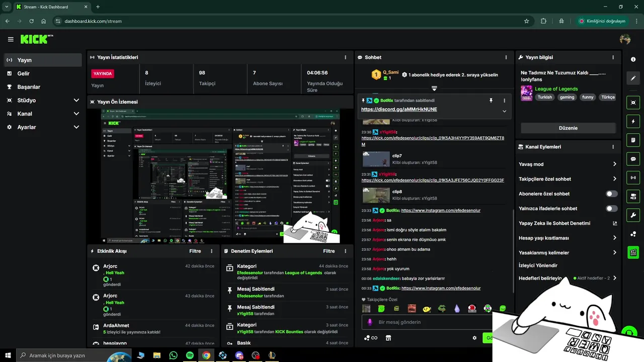
Task: Open Spotify from the taskbar
Action: 190,355
